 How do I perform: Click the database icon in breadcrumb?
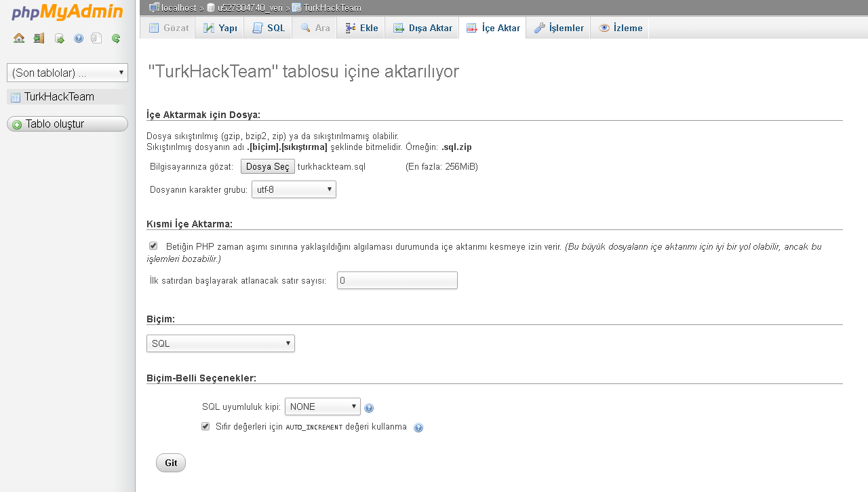211,7
